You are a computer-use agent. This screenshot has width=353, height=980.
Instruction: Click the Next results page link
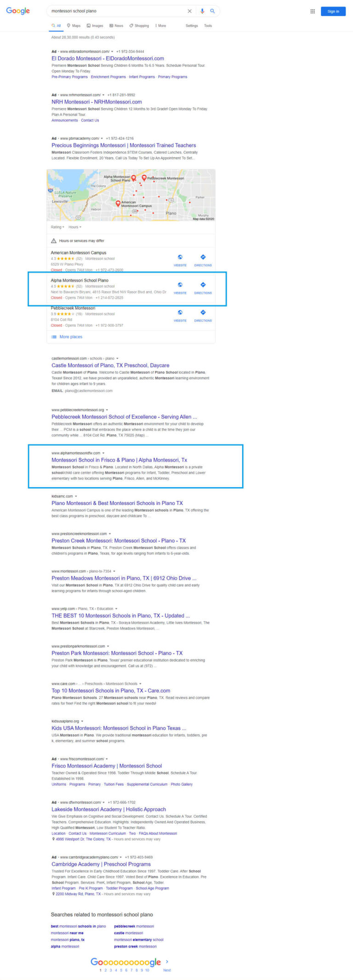[167, 970]
